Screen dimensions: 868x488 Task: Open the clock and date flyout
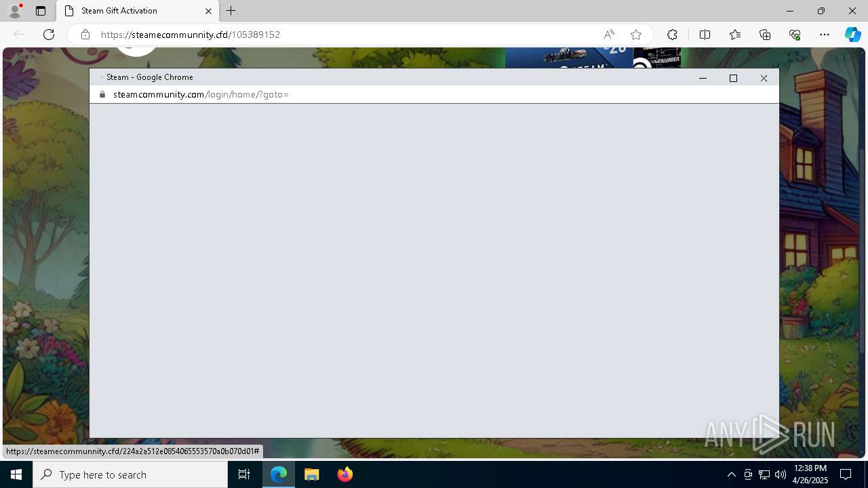tap(810, 474)
